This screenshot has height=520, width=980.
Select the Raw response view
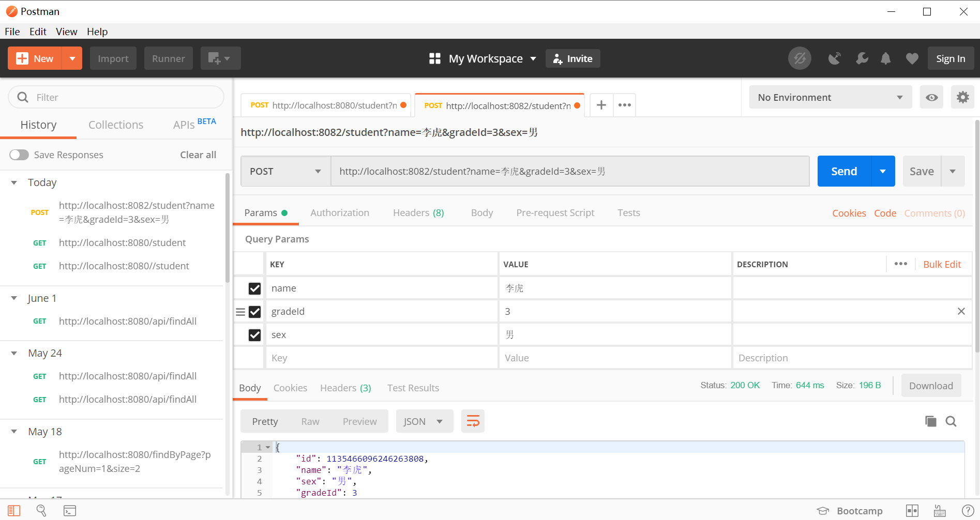pyautogui.click(x=310, y=421)
